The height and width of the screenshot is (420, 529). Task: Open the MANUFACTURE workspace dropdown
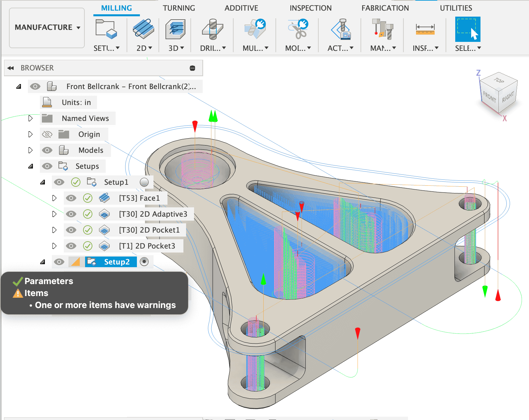(47, 28)
